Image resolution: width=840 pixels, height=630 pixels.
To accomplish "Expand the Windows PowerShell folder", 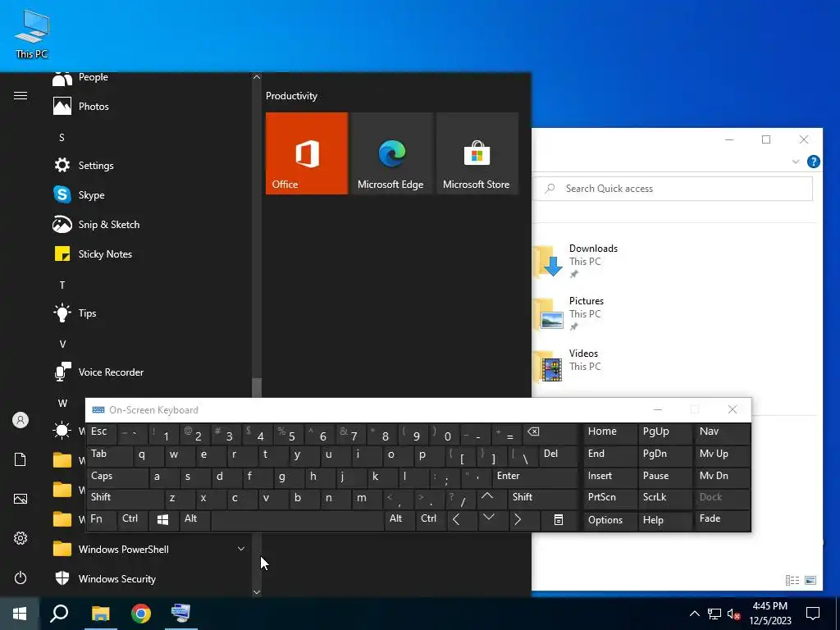I will tap(241, 549).
